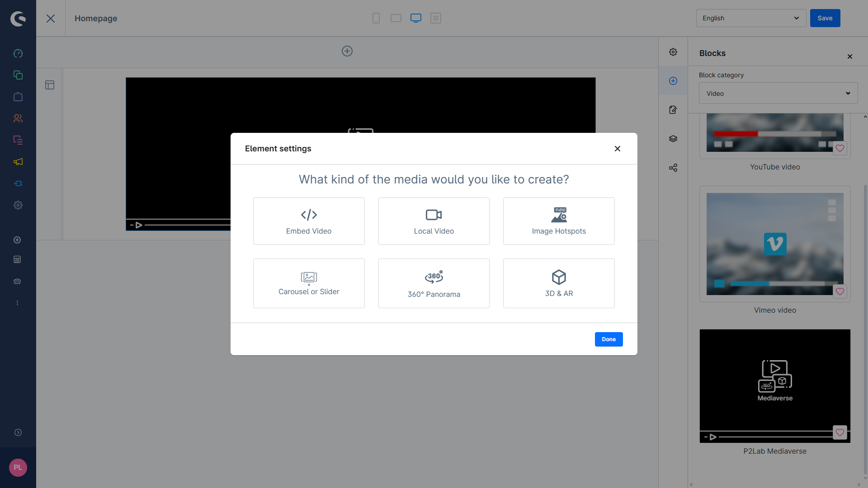
Task: Click the YouTube video label
Action: pyautogui.click(x=775, y=167)
